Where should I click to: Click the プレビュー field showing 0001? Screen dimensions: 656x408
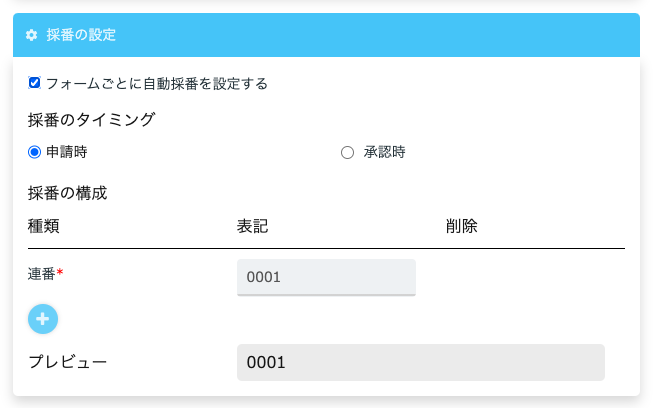420,362
